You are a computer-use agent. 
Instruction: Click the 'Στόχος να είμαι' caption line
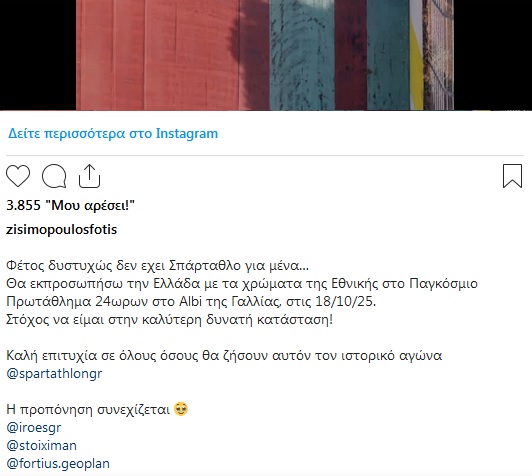[169, 320]
